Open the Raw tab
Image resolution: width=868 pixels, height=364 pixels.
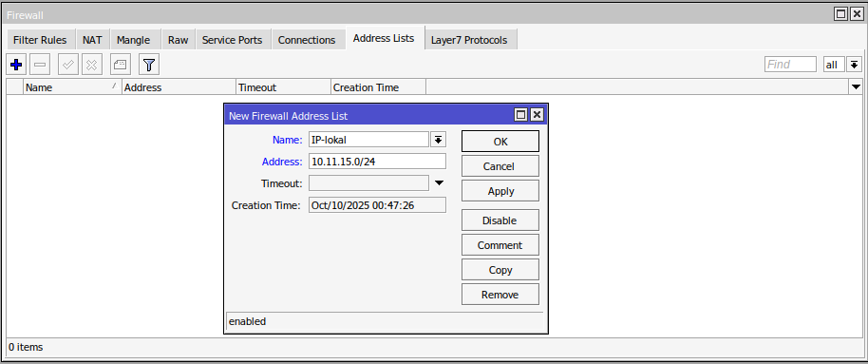click(179, 40)
